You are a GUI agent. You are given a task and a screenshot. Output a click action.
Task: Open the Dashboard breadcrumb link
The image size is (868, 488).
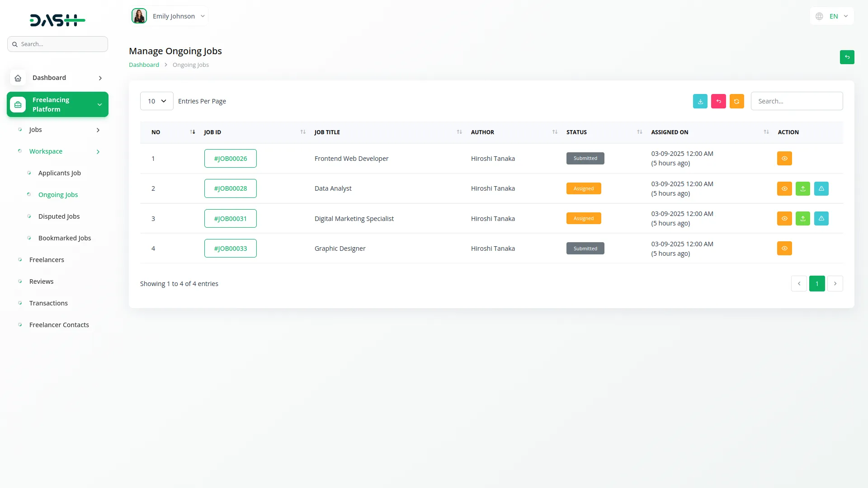[143, 65]
